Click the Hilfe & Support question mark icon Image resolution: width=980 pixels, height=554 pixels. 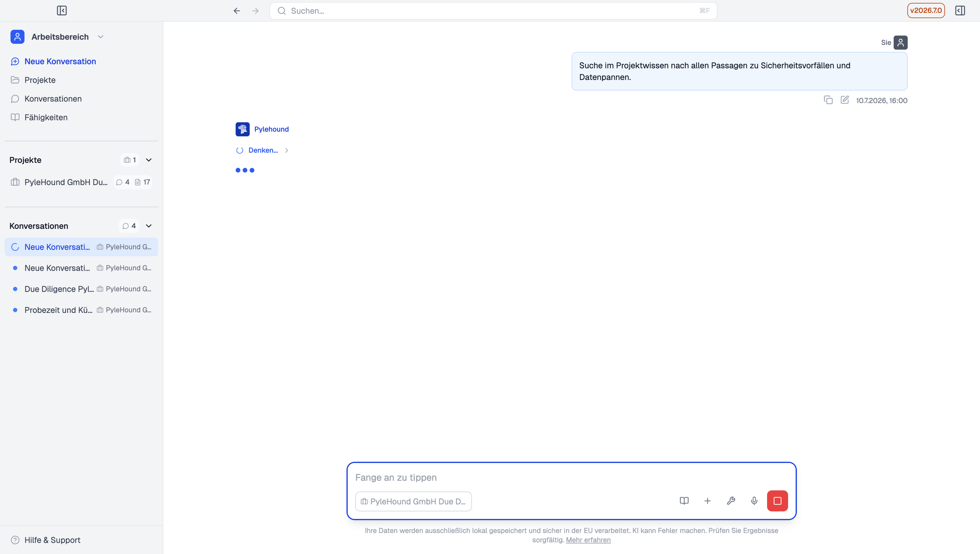[x=15, y=540]
